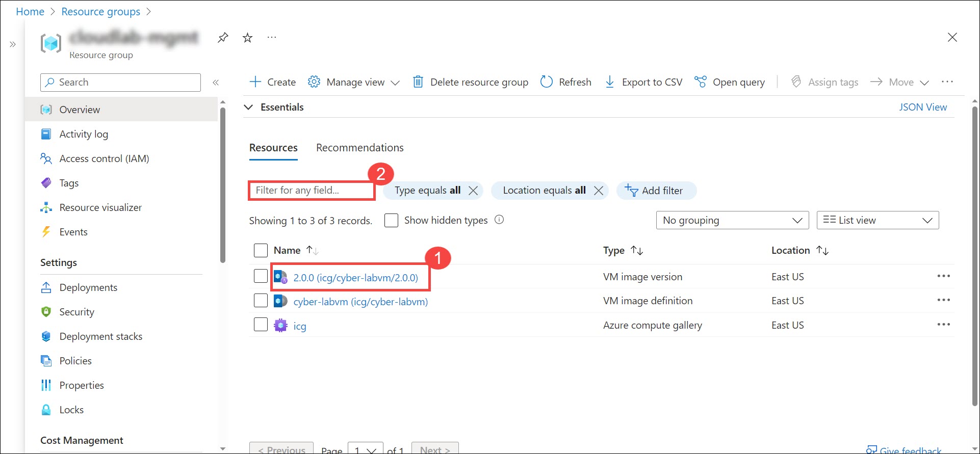This screenshot has height=454, width=980.
Task: Close the resource group blade
Action: coord(952,37)
